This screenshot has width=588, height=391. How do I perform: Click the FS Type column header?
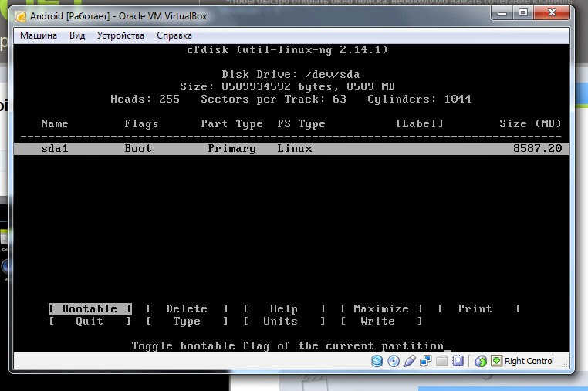[x=301, y=124]
